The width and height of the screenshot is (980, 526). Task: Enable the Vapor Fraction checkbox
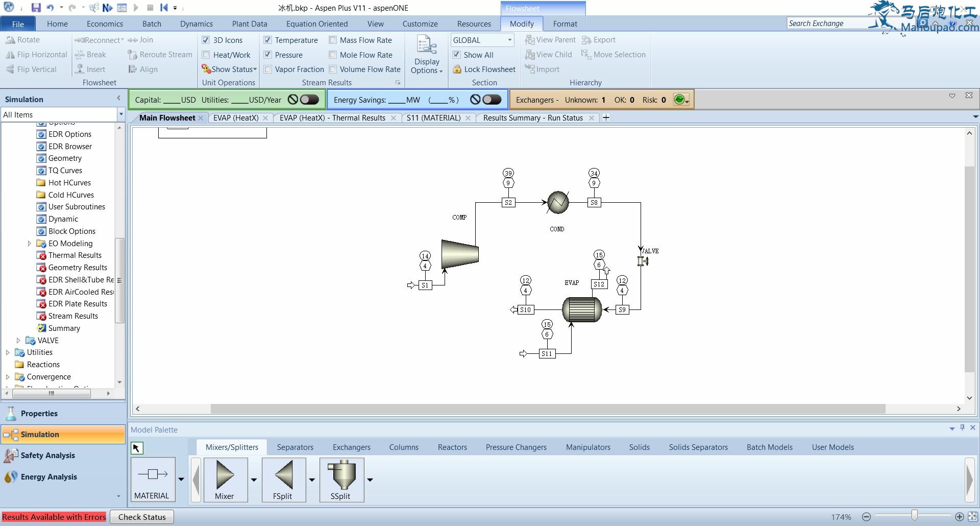pyautogui.click(x=267, y=69)
